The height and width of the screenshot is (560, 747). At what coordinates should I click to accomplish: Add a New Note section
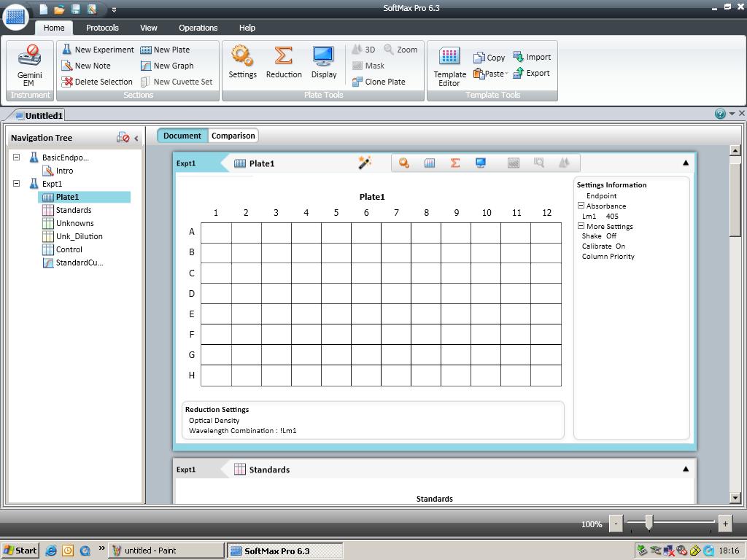point(86,66)
